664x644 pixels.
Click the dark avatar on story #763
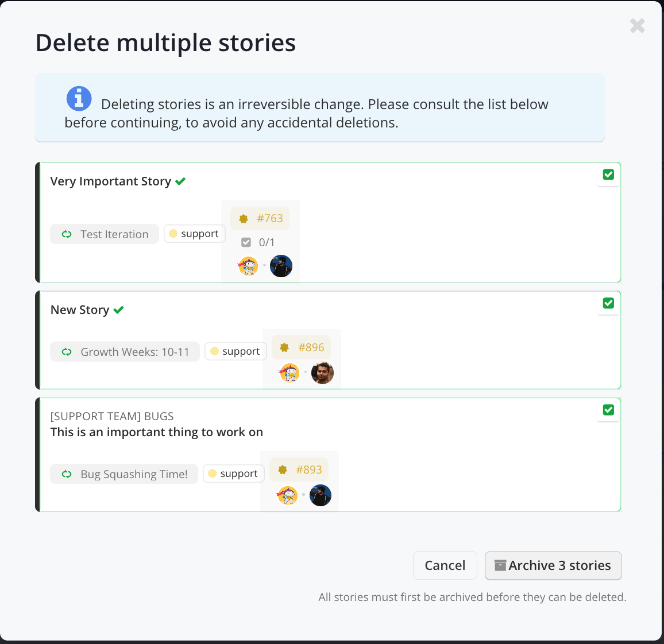coord(281,266)
